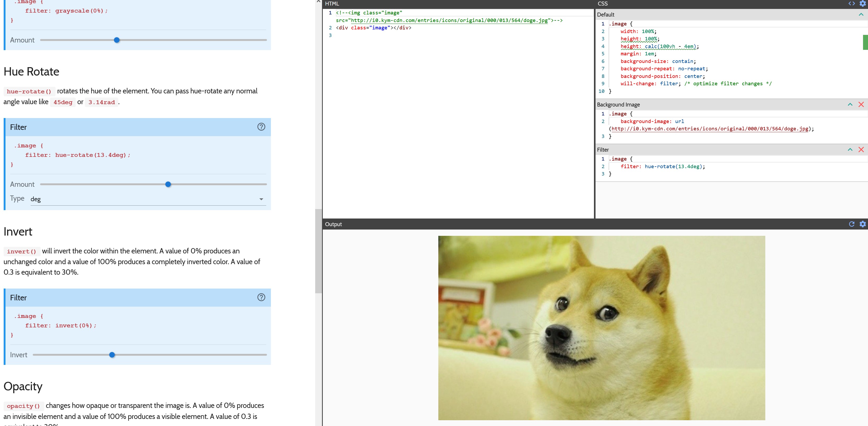
Task: Click the doge.jpg link in HTML comment
Action: coord(449,20)
